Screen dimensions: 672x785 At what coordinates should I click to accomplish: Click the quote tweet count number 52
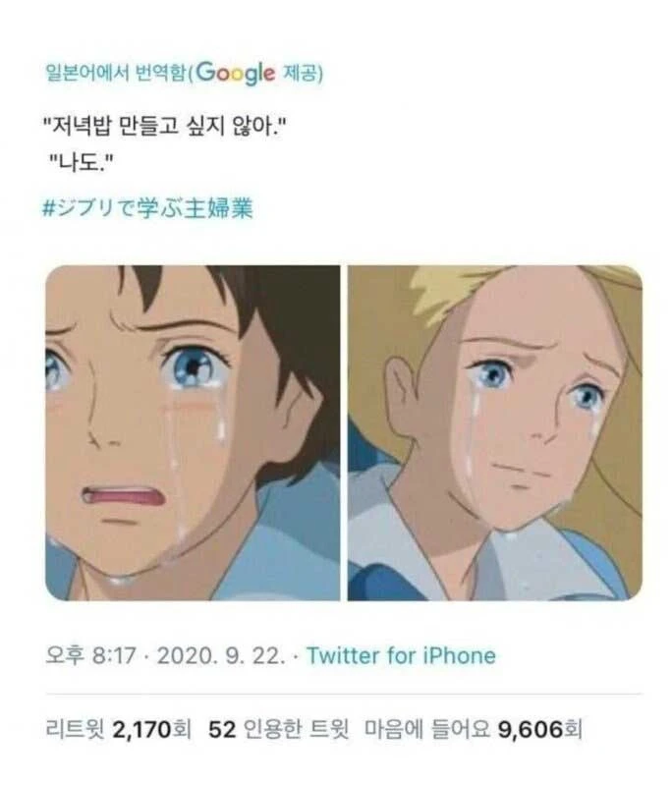click(x=222, y=729)
